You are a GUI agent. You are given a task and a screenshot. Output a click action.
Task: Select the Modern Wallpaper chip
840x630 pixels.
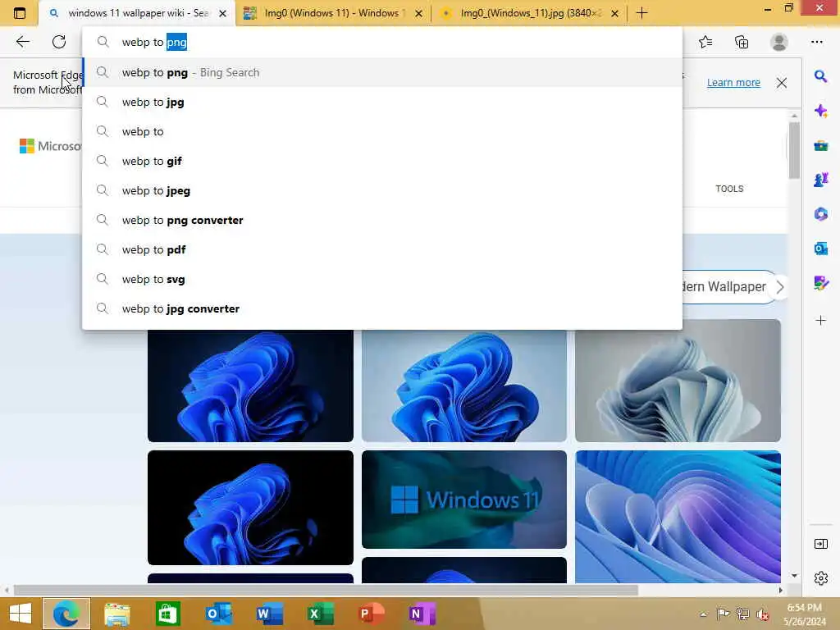coord(724,287)
